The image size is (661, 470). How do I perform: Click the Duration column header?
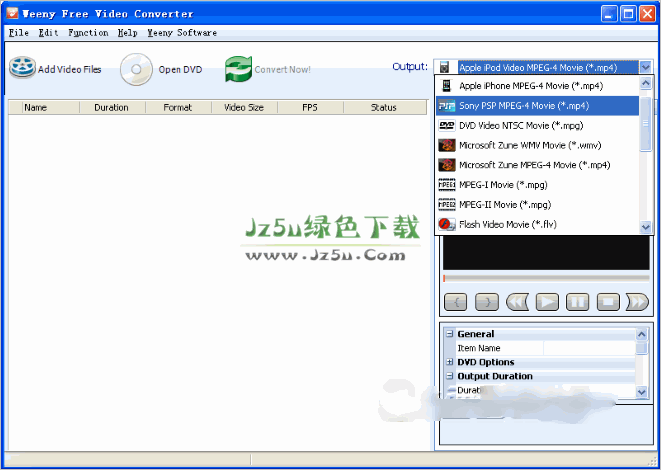(112, 107)
